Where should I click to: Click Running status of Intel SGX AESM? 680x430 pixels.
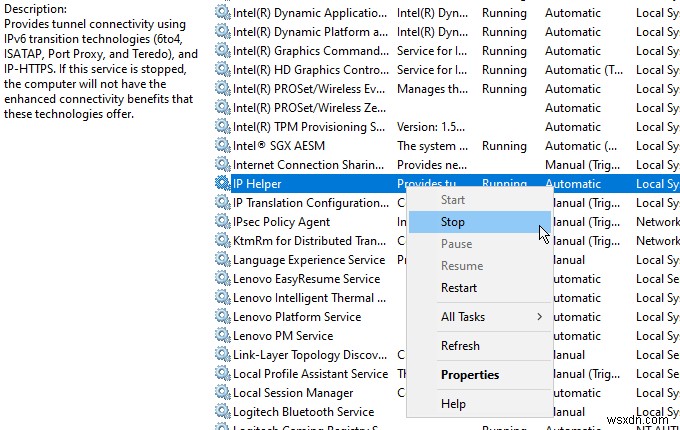(504, 146)
